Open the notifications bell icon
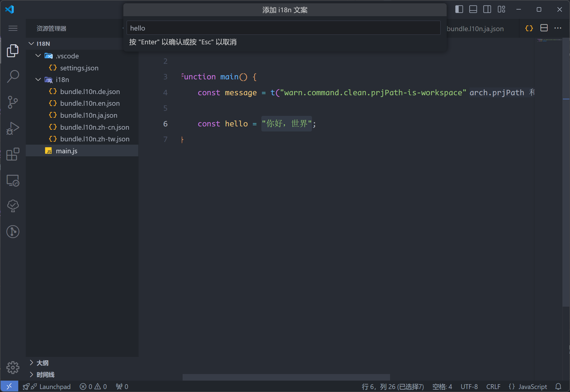570x392 pixels. [x=558, y=387]
